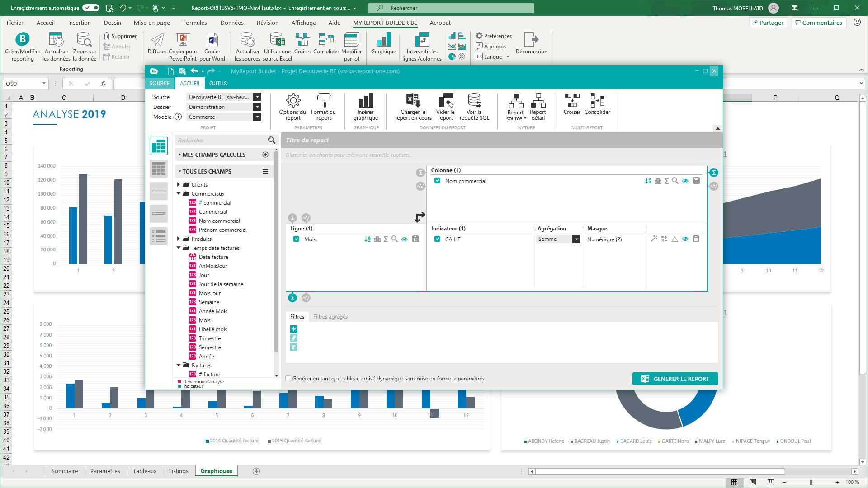Toggle visibility of the Mois field

click(x=405, y=239)
